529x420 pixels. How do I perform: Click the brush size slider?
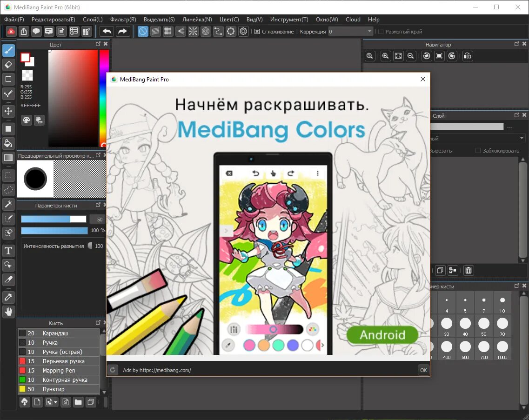(54, 219)
